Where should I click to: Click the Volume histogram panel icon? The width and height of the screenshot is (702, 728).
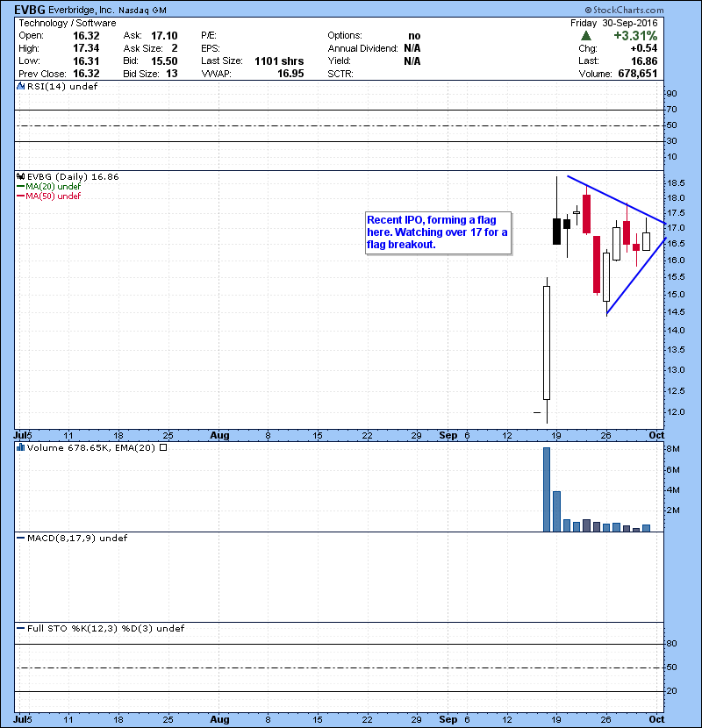click(x=18, y=447)
